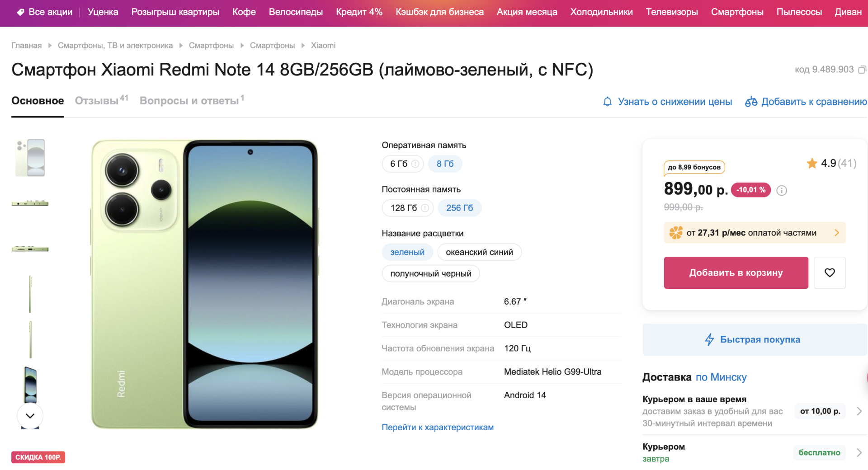The image size is (868, 470).
Task: Switch to Вопросы и ответы tab
Action: (189, 101)
